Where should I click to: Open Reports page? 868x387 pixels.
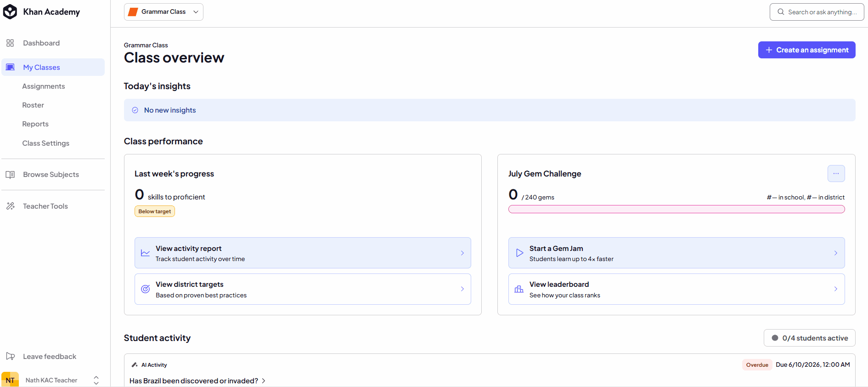coord(35,124)
